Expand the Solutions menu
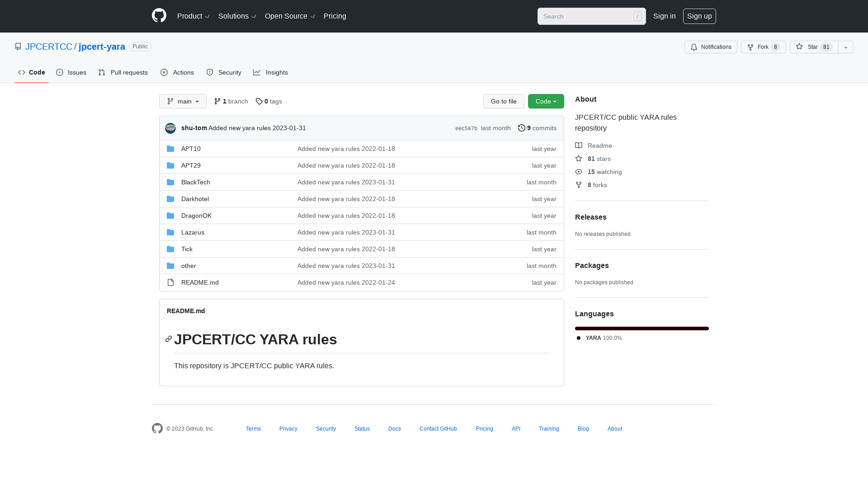The image size is (868, 488). pos(237,16)
